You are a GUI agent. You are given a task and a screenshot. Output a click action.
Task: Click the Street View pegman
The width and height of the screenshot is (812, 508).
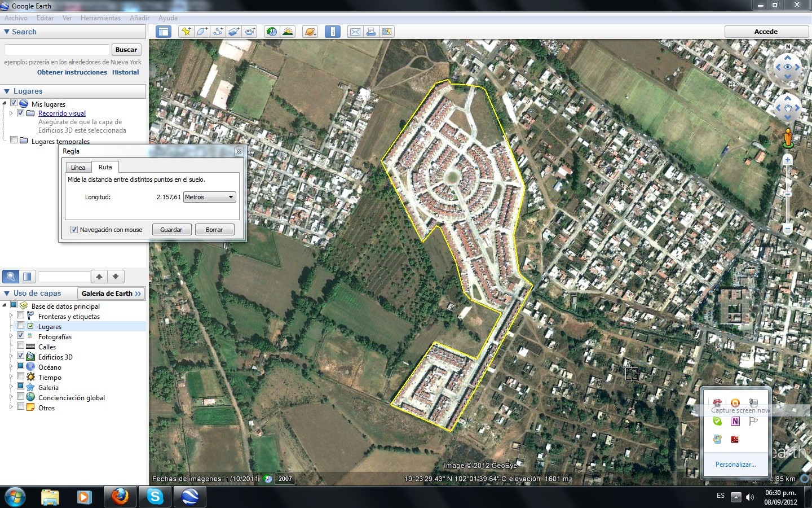tap(788, 138)
